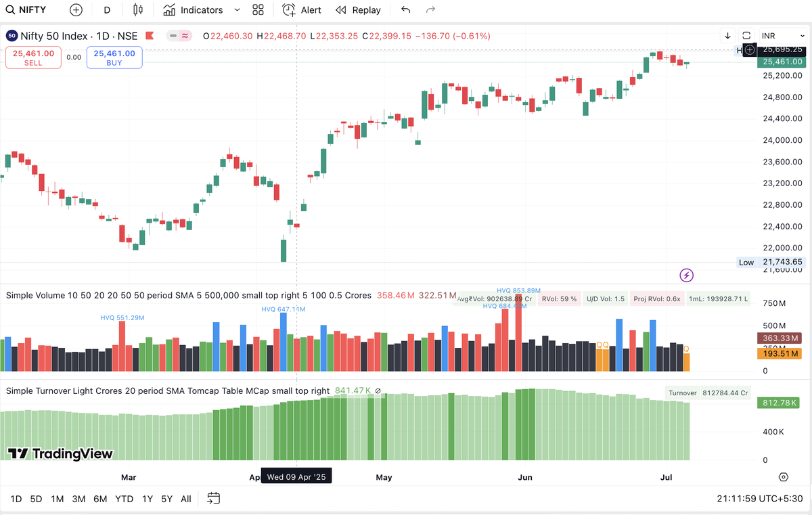Click the 363.33M volume scale label
This screenshot has height=515, width=812.
(780, 338)
